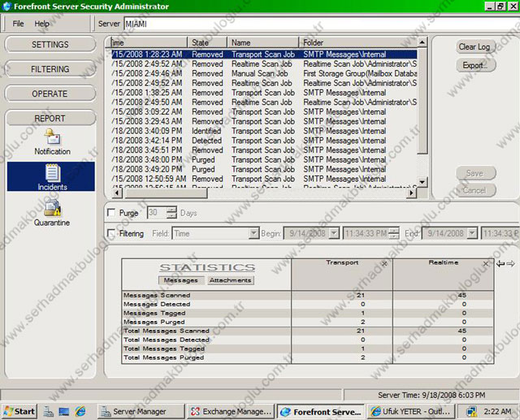Expand the SETTINGS section
Image resolution: width=520 pixels, height=420 pixels.
tap(50, 45)
